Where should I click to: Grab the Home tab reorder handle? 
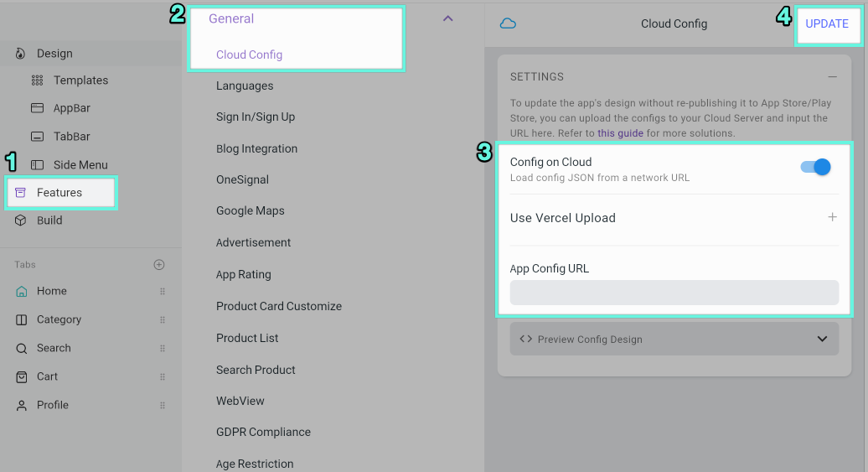click(163, 292)
